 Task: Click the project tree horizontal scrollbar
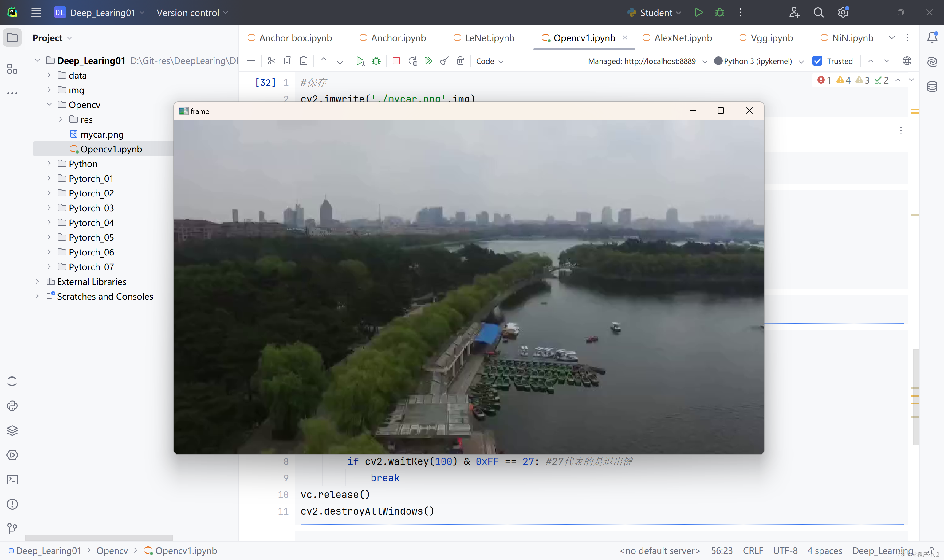(99, 537)
